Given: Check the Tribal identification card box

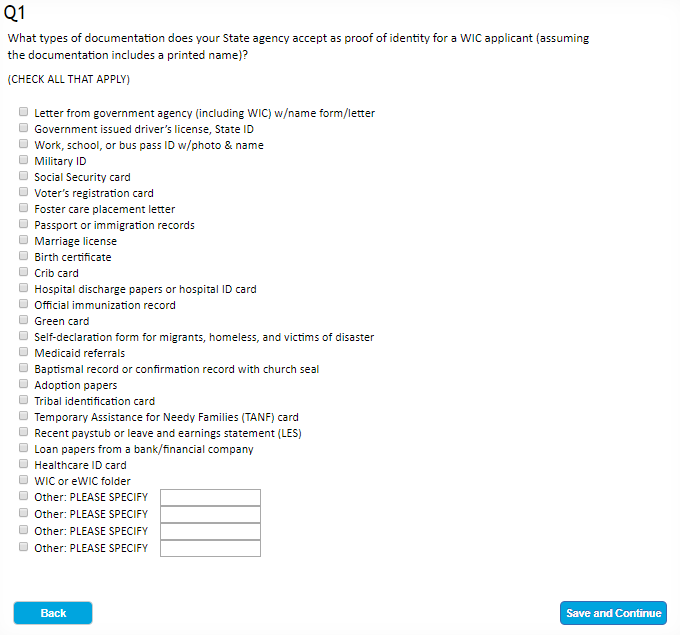Looking at the screenshot, I should point(23,400).
